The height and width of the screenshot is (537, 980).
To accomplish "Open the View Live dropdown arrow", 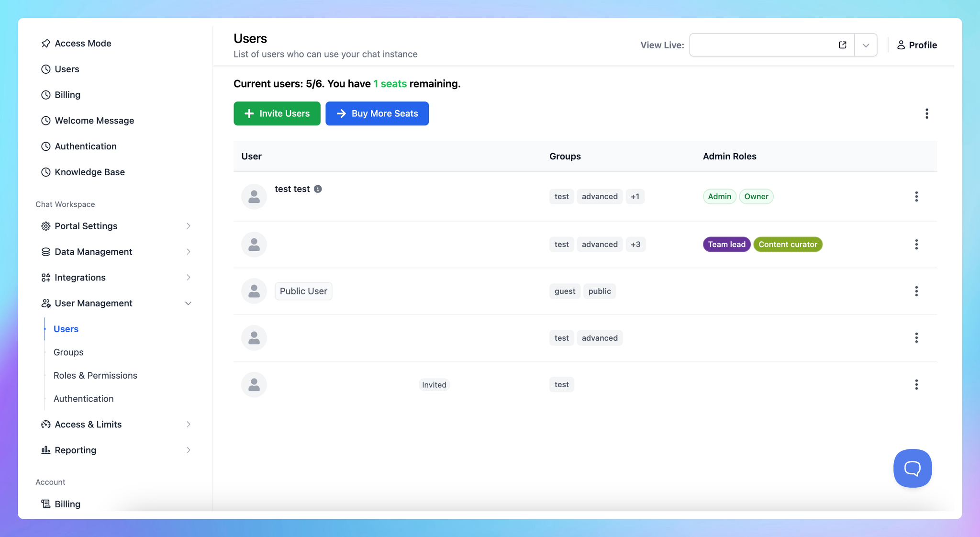I will 866,45.
